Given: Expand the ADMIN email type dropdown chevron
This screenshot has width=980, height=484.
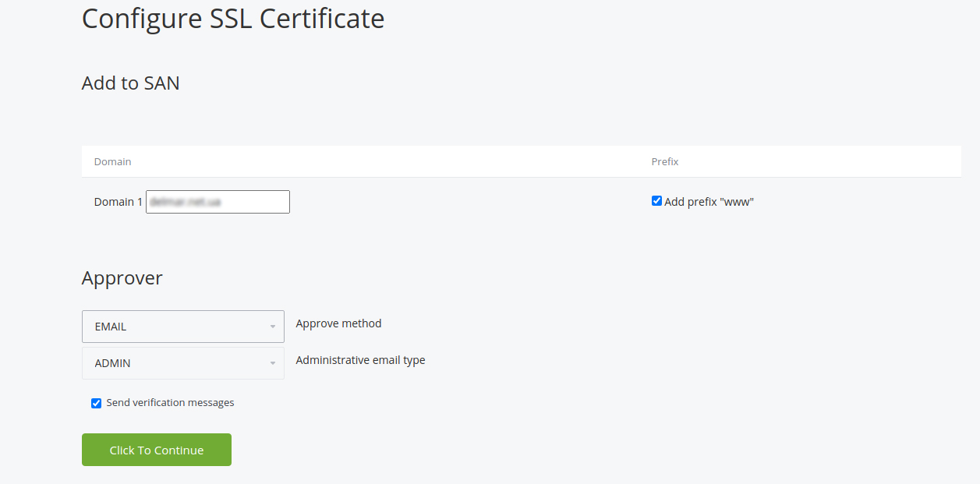Looking at the screenshot, I should pyautogui.click(x=272, y=362).
